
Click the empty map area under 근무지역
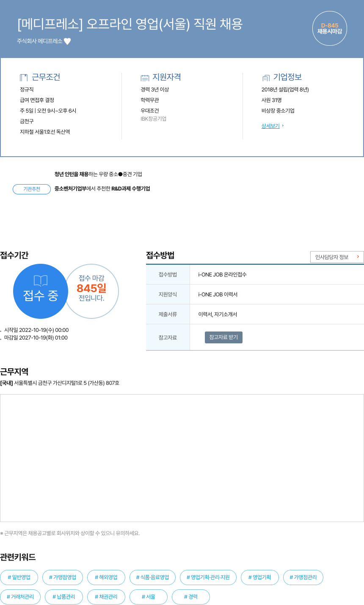[182, 458]
